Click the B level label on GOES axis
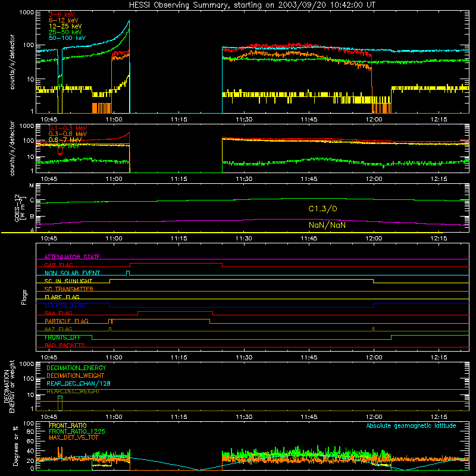Image resolution: width=476 pixels, height=476 pixels. click(32, 217)
